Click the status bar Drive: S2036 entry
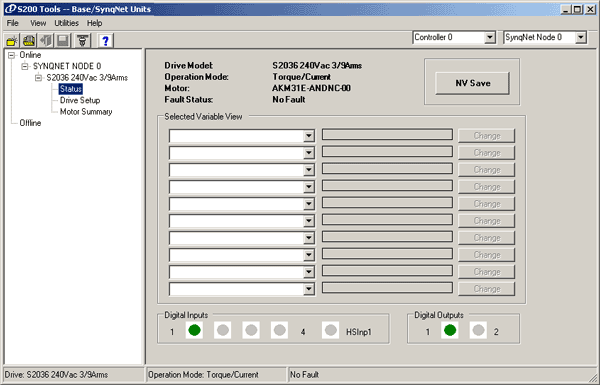This screenshot has height=385, width=600. [73, 375]
